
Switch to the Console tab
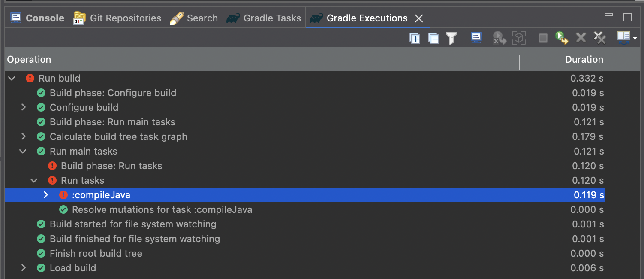pyautogui.click(x=38, y=18)
